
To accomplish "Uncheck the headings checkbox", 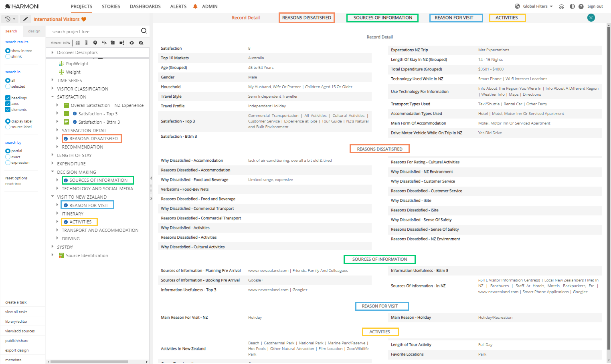I will 9,98.
